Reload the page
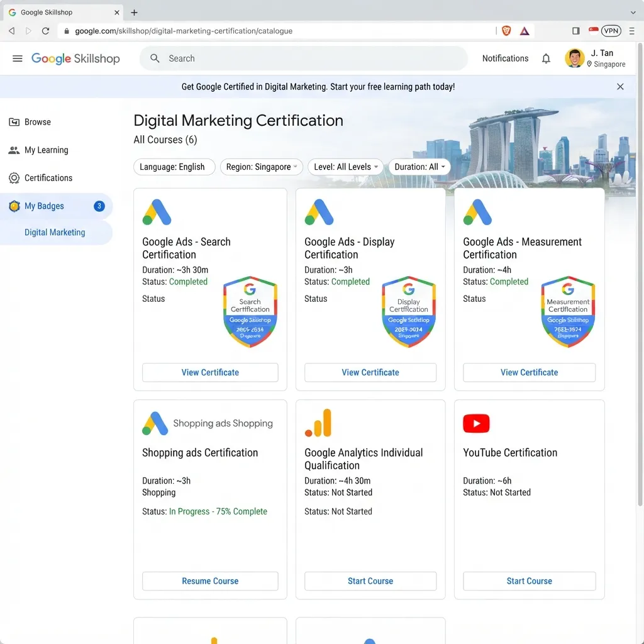This screenshot has width=644, height=644. (45, 31)
